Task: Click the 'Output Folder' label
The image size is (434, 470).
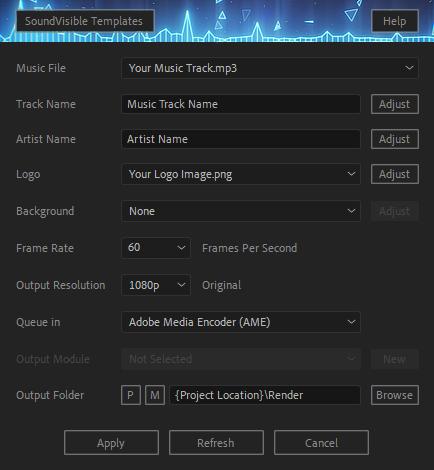Action: point(50,395)
